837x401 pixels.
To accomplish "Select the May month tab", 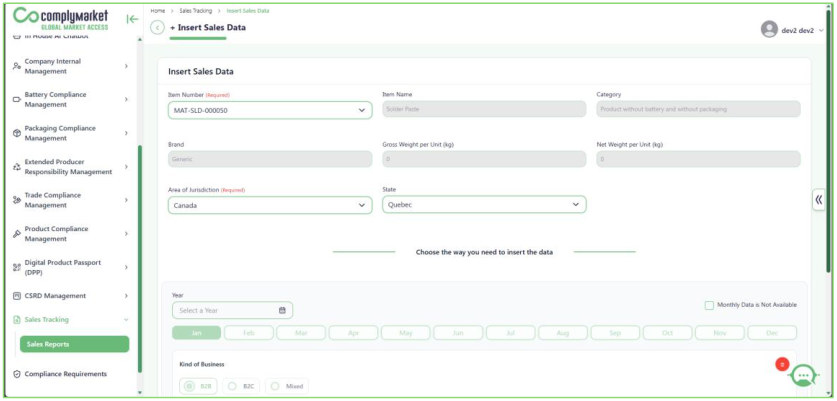I will coord(406,333).
